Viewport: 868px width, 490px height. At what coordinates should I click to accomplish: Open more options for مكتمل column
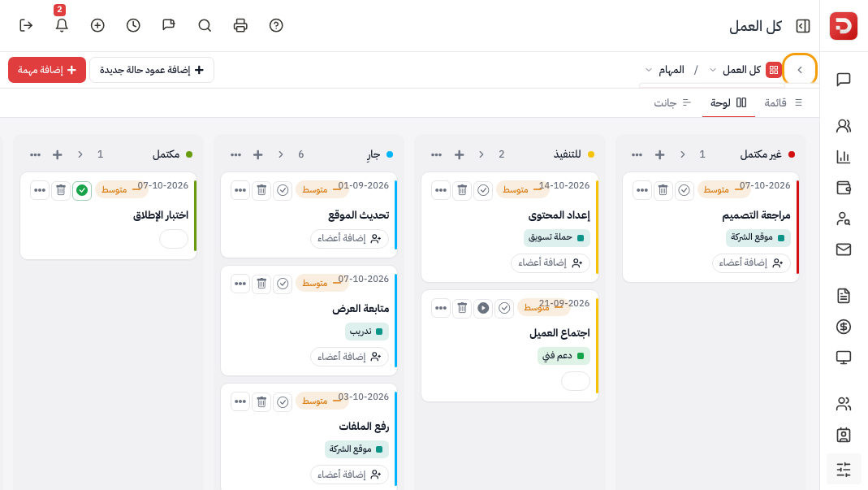point(36,154)
